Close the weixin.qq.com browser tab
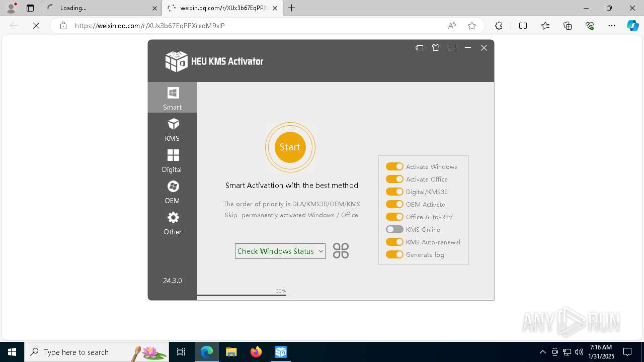 275,8
